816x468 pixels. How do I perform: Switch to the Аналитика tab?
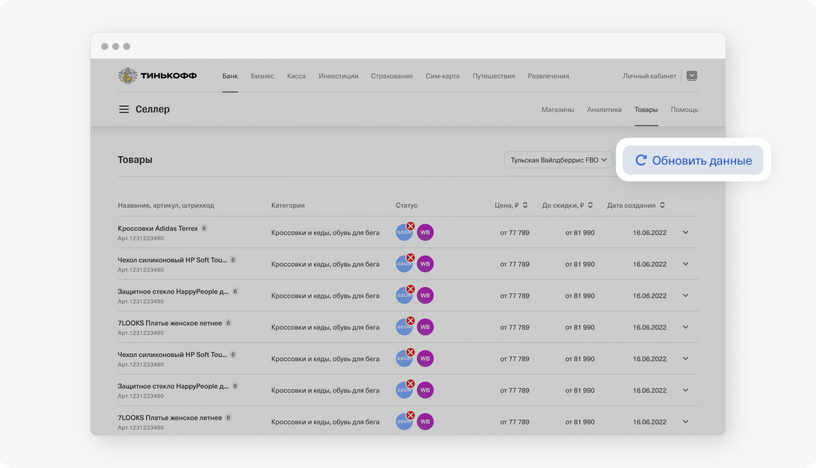[604, 109]
